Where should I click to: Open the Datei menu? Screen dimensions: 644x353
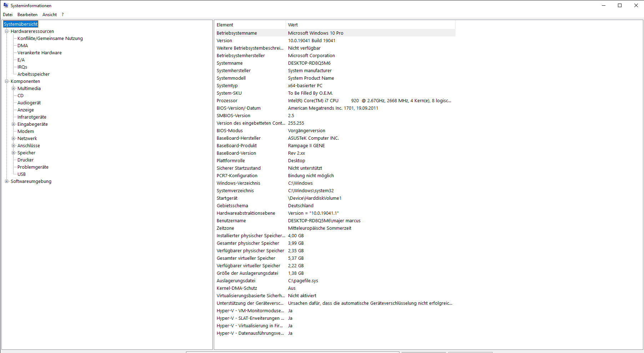[7, 15]
